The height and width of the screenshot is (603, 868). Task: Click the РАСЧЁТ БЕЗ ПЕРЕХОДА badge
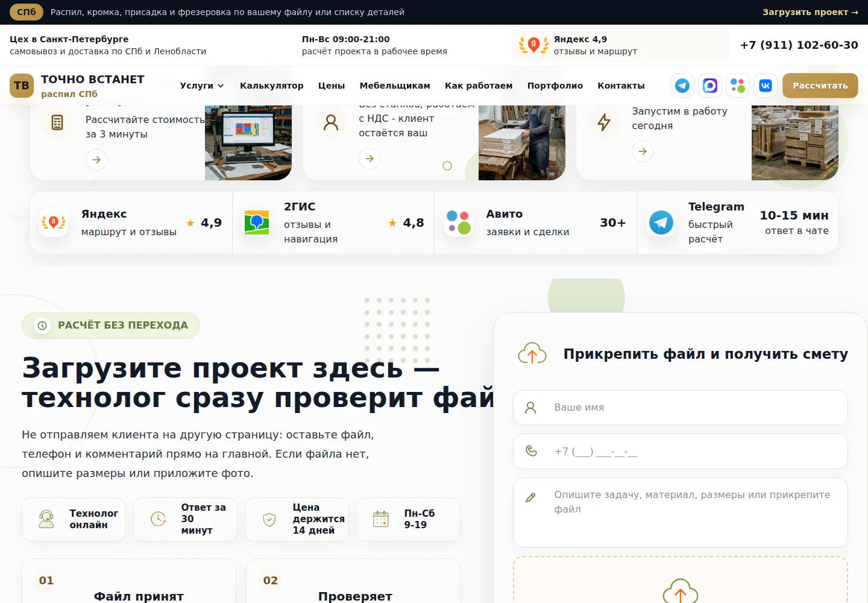pos(111,326)
